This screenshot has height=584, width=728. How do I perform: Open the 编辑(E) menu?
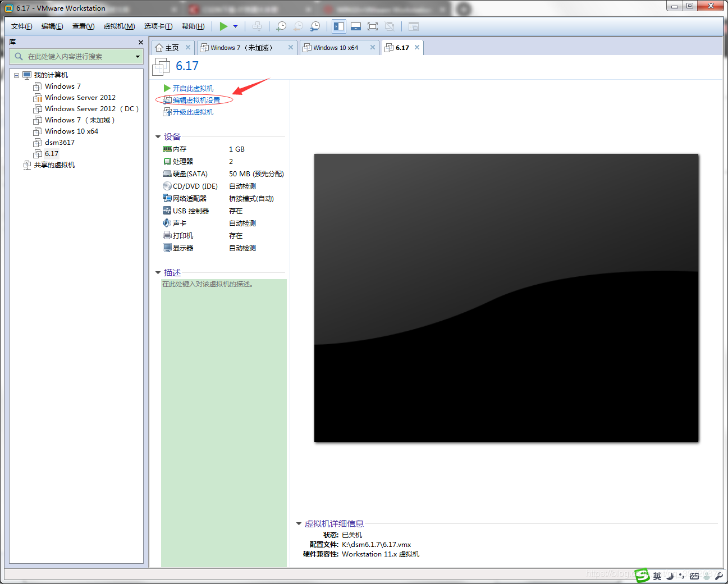point(52,26)
